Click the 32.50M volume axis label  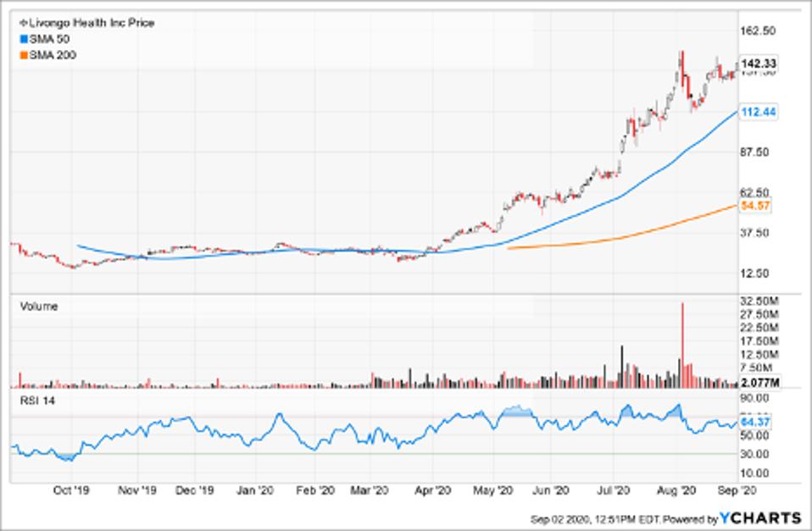(759, 301)
